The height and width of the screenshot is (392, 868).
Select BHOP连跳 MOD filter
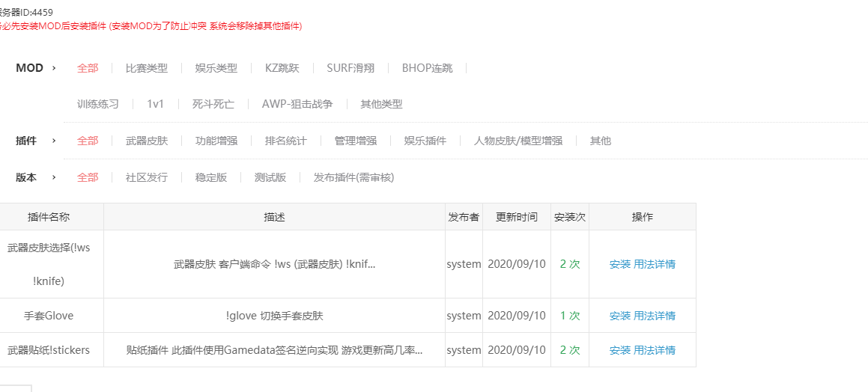click(x=427, y=68)
